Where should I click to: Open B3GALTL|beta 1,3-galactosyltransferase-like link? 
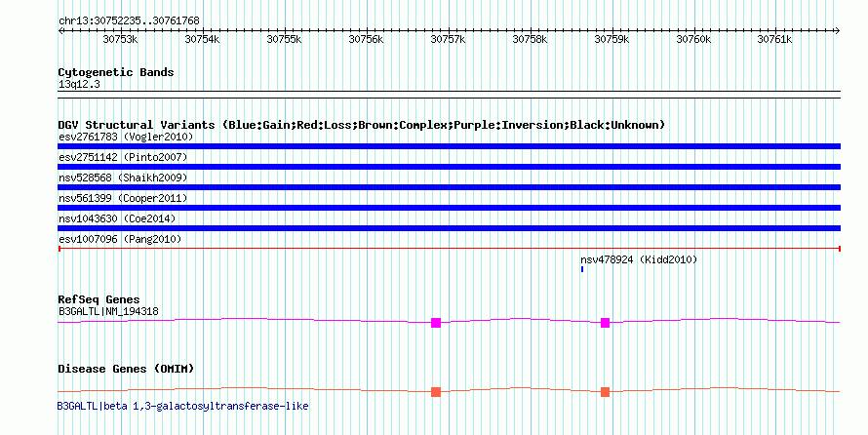pos(182,406)
